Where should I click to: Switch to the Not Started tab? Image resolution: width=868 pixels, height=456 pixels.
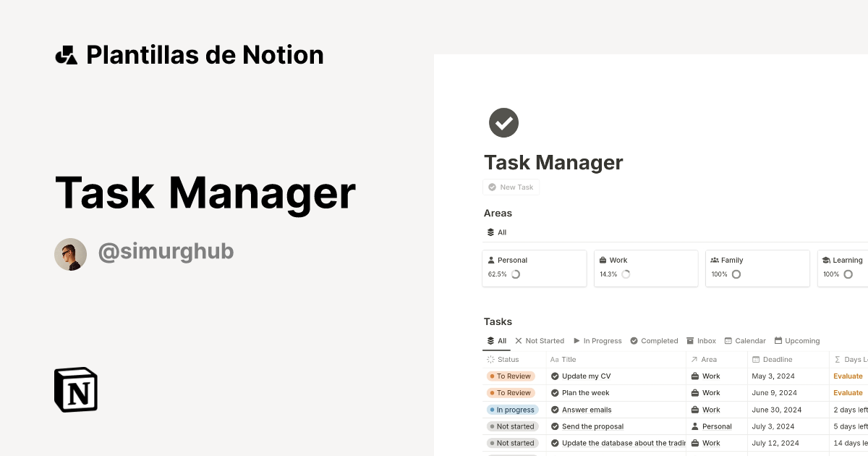tap(544, 340)
